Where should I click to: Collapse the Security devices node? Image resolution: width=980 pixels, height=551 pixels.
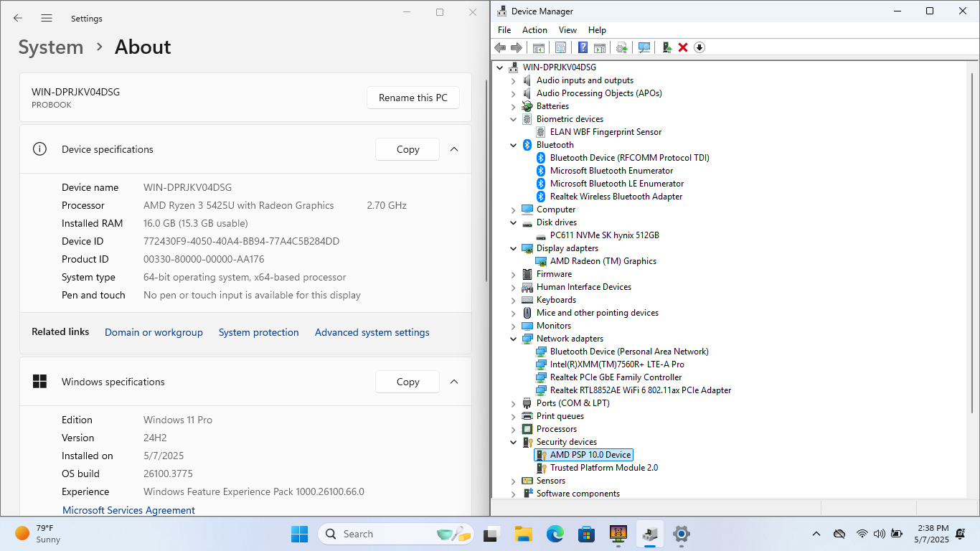(x=513, y=442)
